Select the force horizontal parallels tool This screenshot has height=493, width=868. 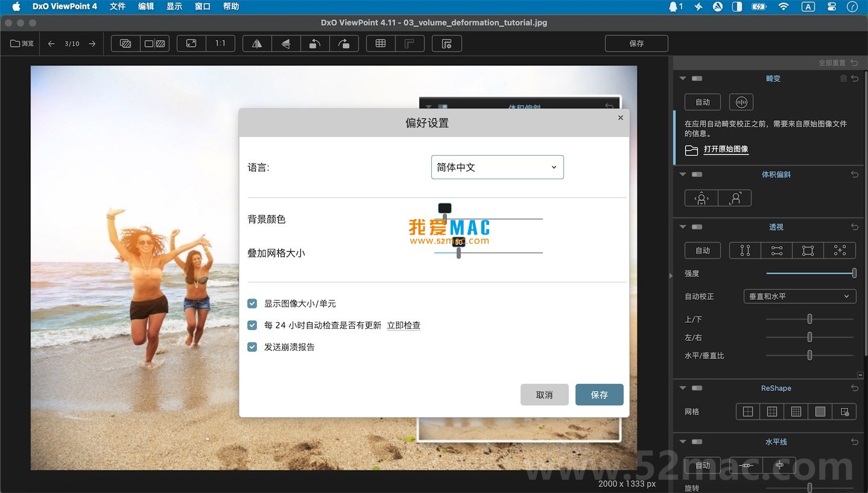tap(777, 250)
